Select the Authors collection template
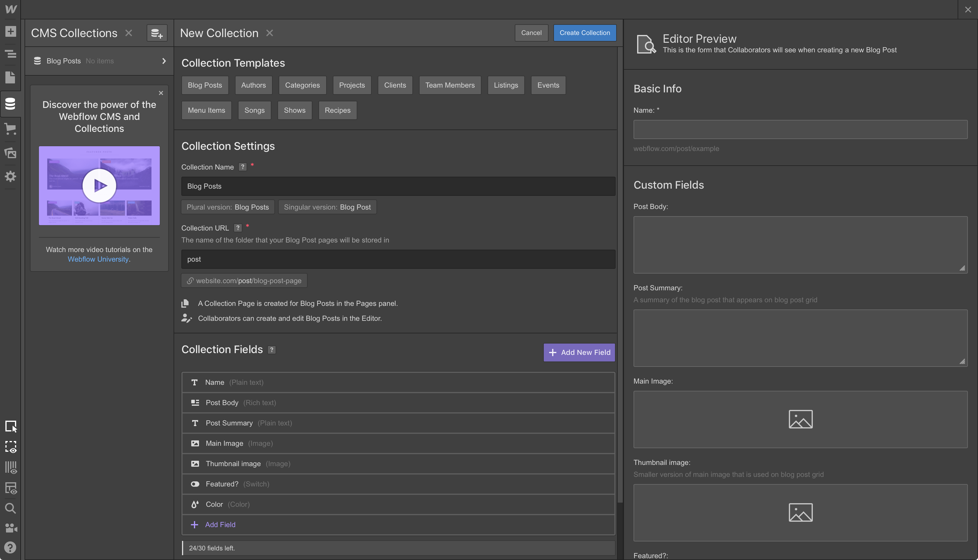Screen dimensions: 978x560 point(253,85)
